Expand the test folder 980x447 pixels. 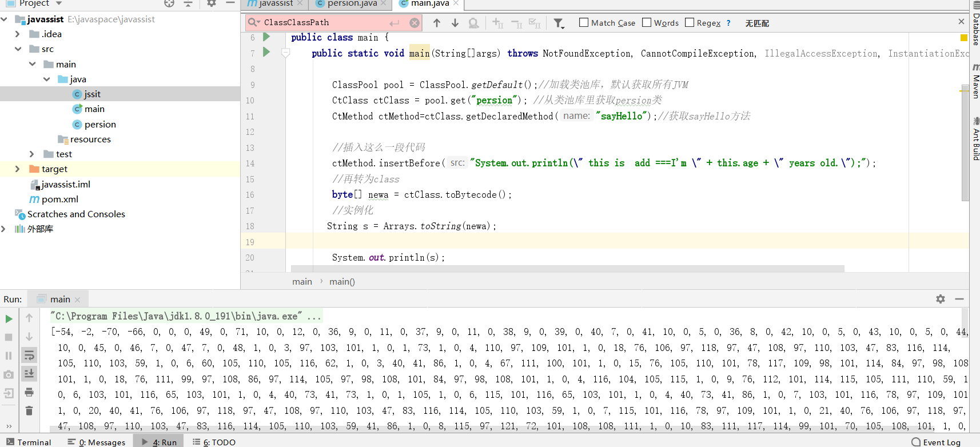(x=32, y=154)
